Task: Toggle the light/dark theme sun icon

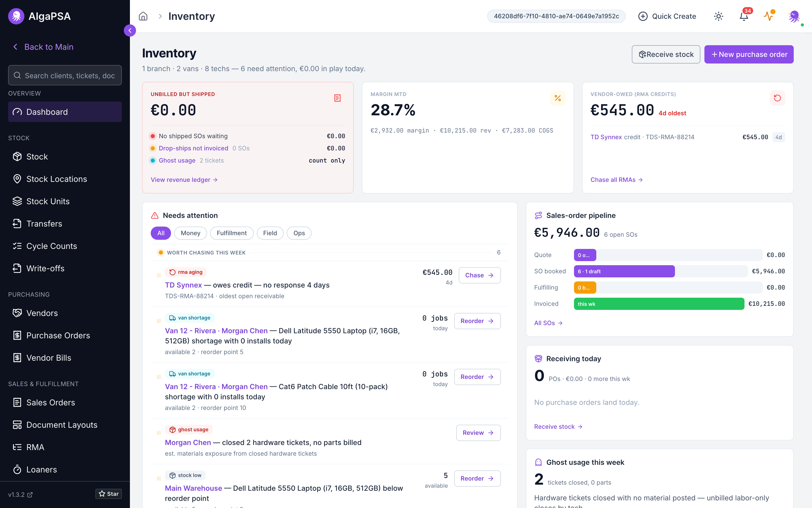Action: [x=718, y=16]
